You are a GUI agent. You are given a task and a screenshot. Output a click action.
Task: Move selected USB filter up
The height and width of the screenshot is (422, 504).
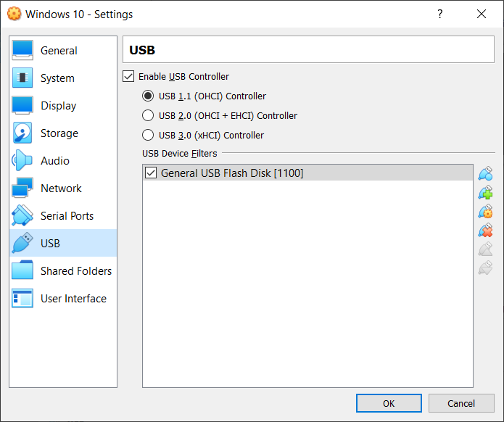[485, 249]
